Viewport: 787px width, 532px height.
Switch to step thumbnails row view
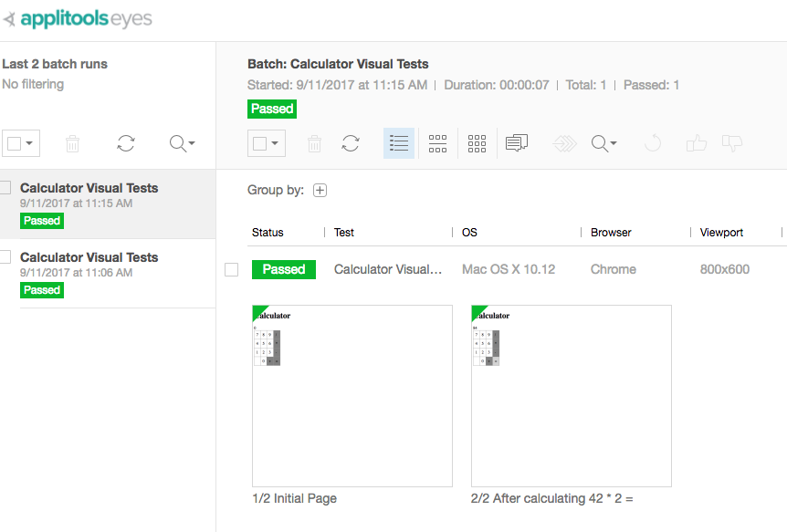438,143
